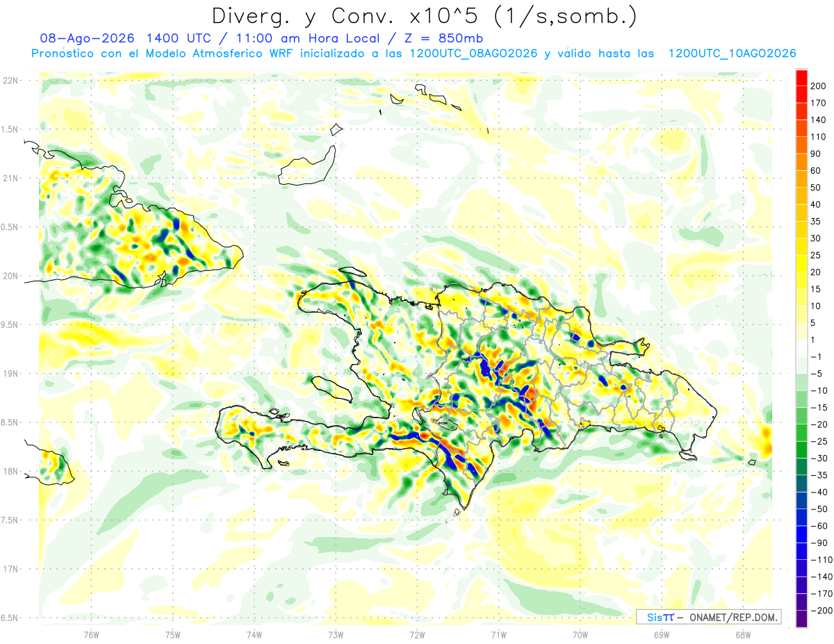
Task: Click the '-30' value on the color legend
Action: pos(819,459)
